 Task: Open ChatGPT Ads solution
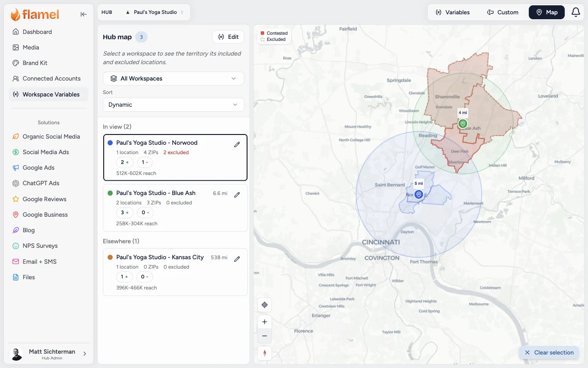click(x=49, y=183)
